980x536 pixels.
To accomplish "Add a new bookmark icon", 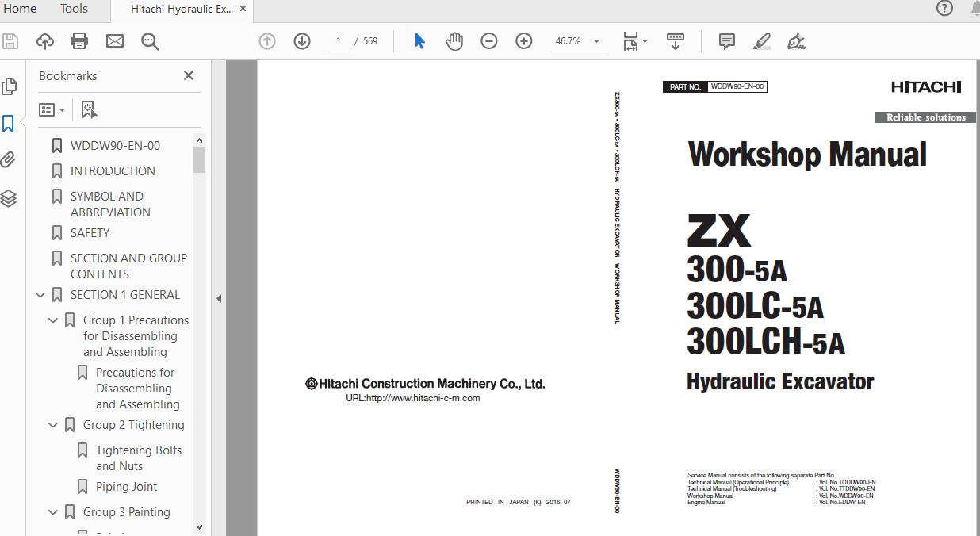I will click(89, 109).
